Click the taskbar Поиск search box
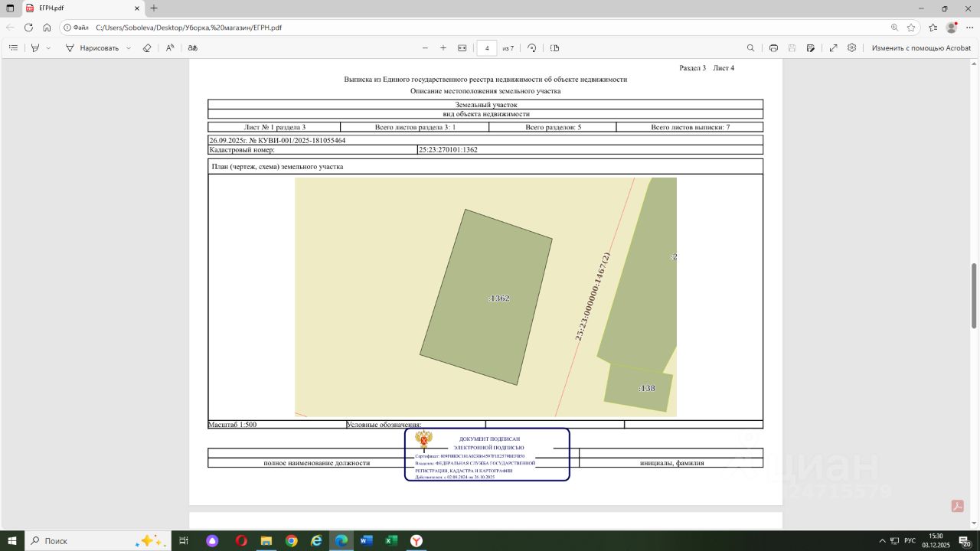 [98, 540]
